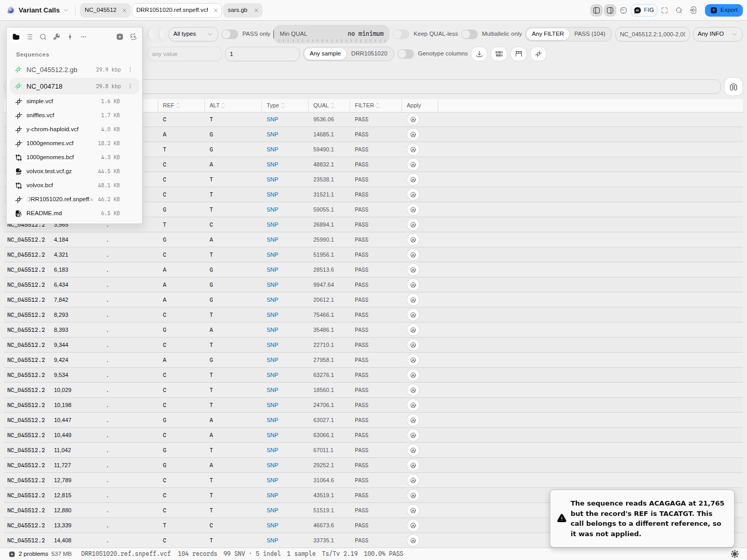Click the apply-to-sequence icon for QUAL 9536.06 row

click(x=413, y=120)
